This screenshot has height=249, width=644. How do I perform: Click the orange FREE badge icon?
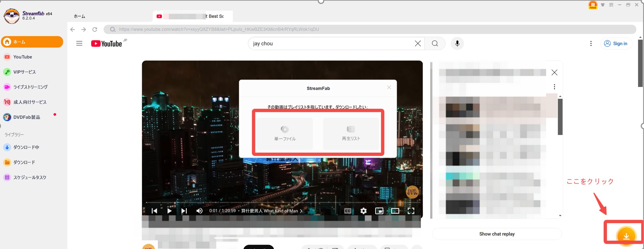pos(593,5)
